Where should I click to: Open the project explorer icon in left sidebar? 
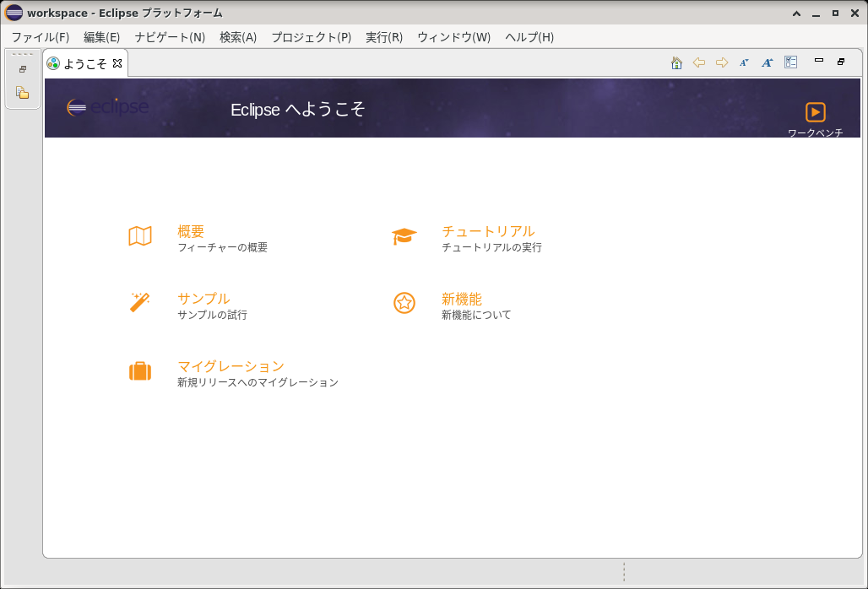click(22, 92)
